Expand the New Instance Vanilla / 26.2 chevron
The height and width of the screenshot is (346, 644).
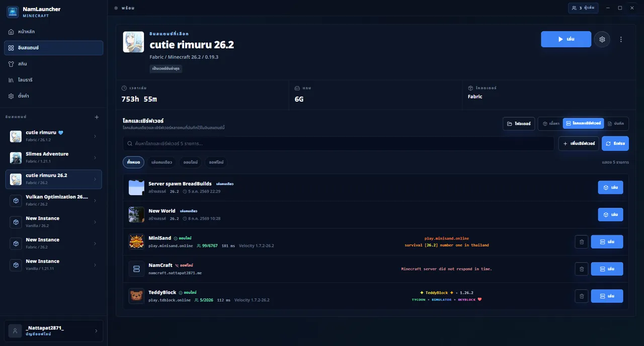pyautogui.click(x=95, y=222)
